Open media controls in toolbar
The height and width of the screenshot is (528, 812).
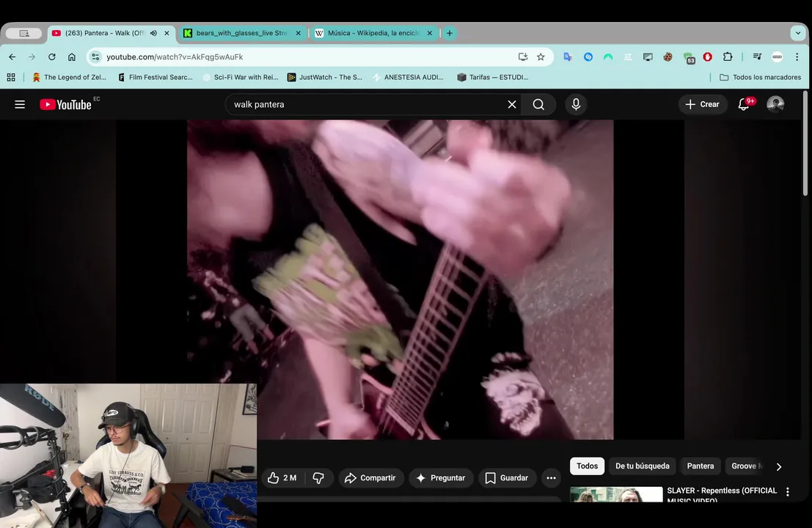tap(757, 57)
